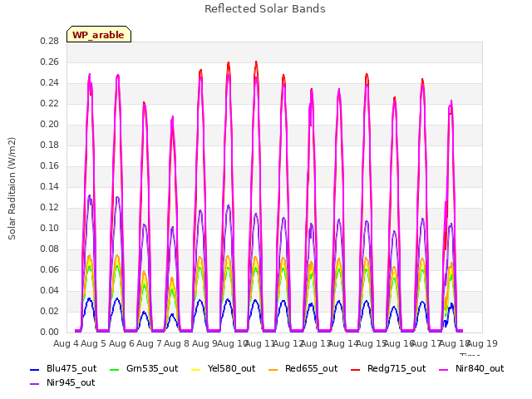Click the Aug 4 x-axis tick label
This screenshot has width=532, height=399.
coord(66,343)
